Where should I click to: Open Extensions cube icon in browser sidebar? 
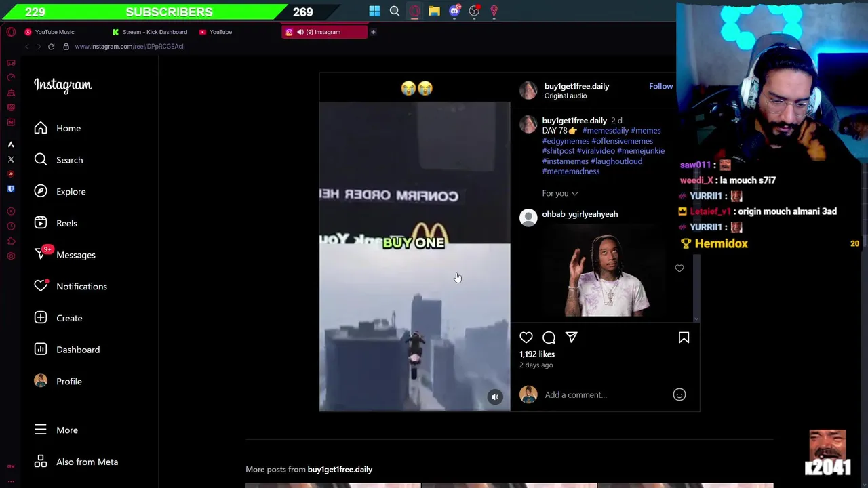pyautogui.click(x=11, y=241)
